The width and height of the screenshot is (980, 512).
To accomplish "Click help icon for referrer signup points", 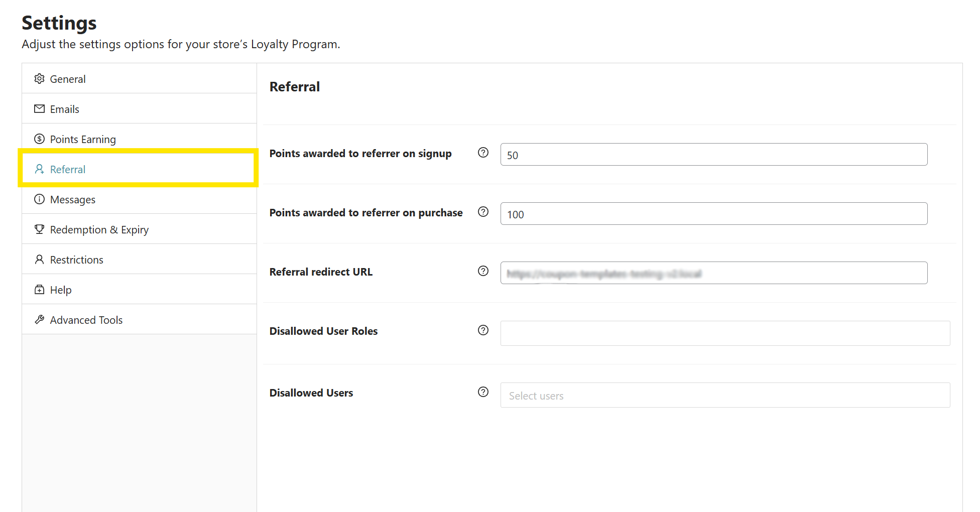I will point(483,153).
